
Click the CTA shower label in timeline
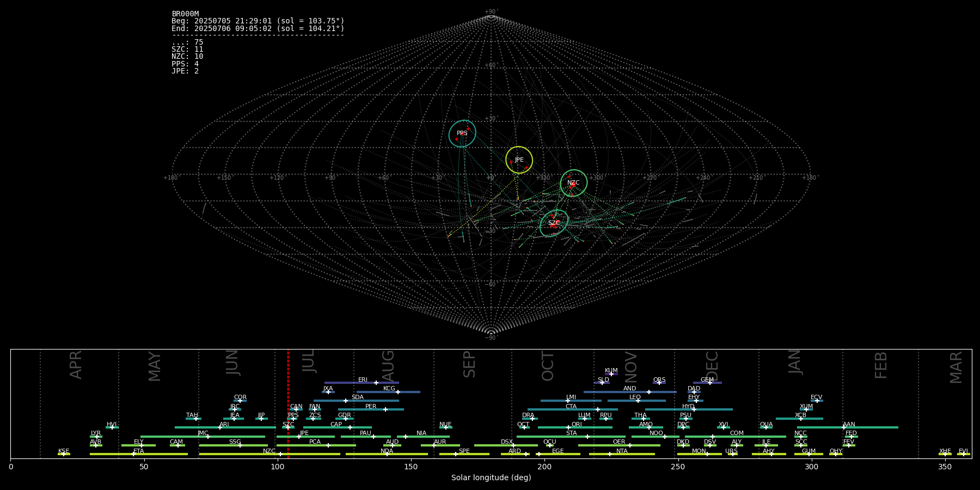click(x=571, y=407)
